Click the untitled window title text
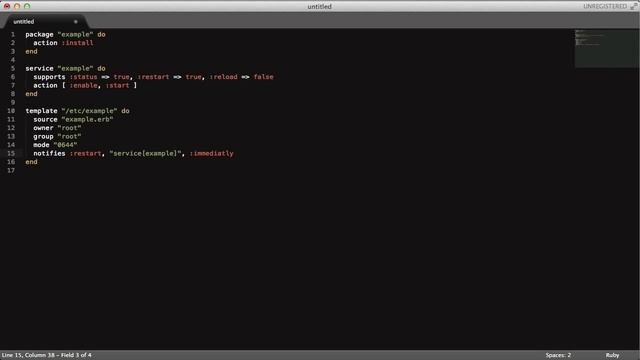The height and width of the screenshot is (360, 640). click(320, 6)
